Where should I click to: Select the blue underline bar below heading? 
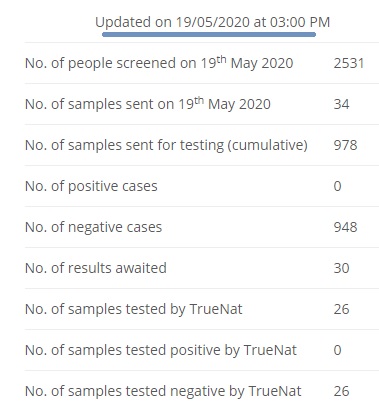[x=209, y=34]
